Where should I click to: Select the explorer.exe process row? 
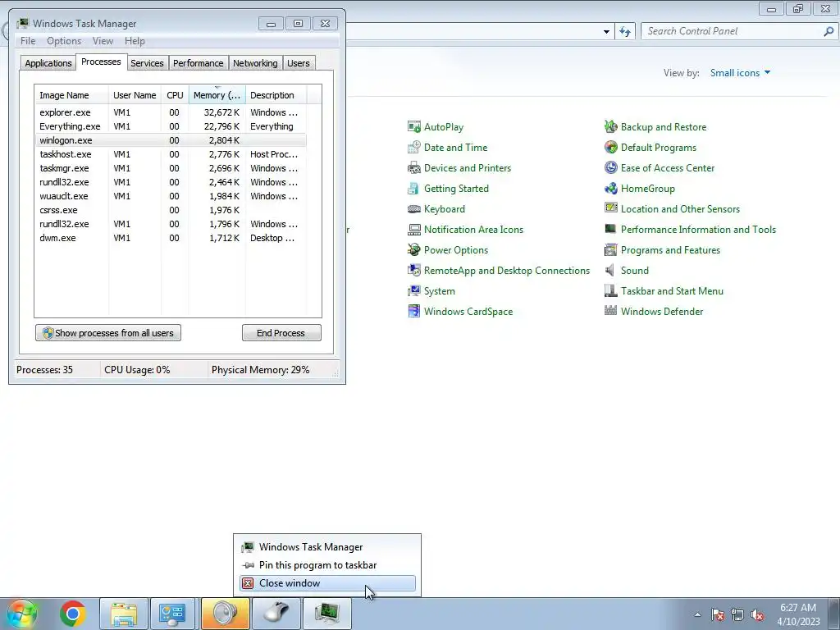171,112
